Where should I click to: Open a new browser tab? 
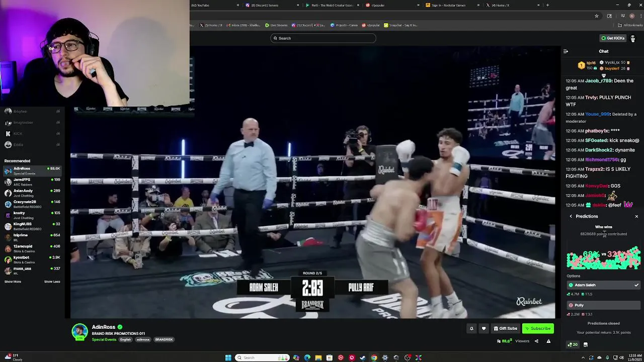[547, 5]
